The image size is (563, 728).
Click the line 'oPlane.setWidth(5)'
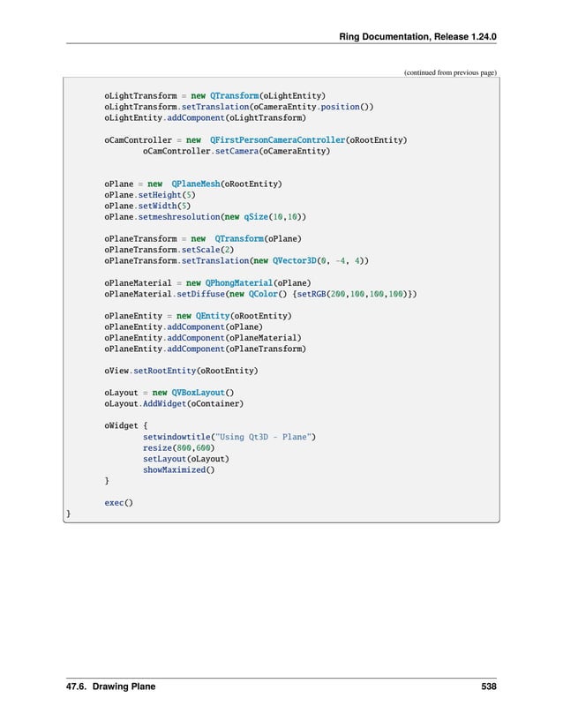point(147,206)
